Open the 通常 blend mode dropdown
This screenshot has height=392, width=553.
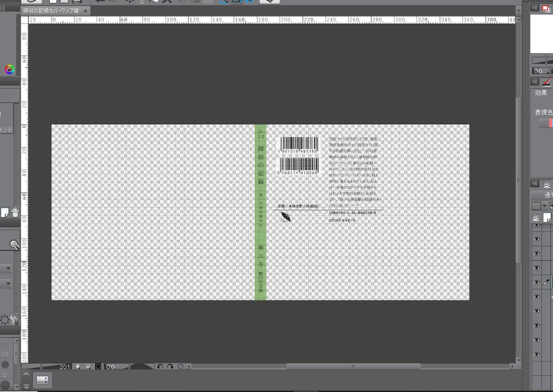(541, 195)
